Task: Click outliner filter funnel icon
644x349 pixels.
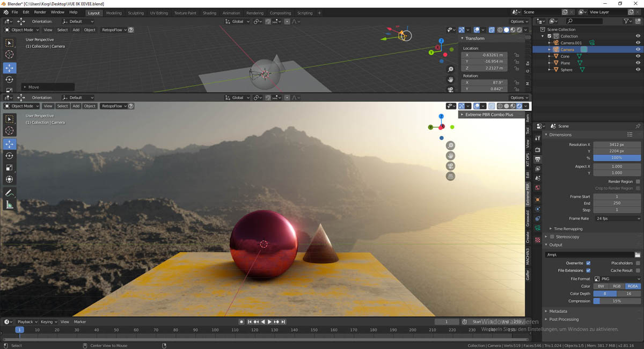Action: point(627,21)
